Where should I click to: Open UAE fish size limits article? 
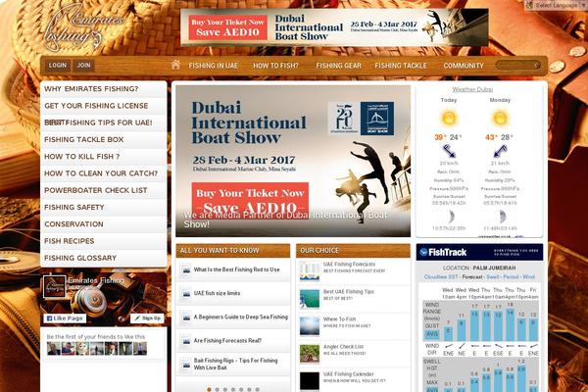[217, 293]
